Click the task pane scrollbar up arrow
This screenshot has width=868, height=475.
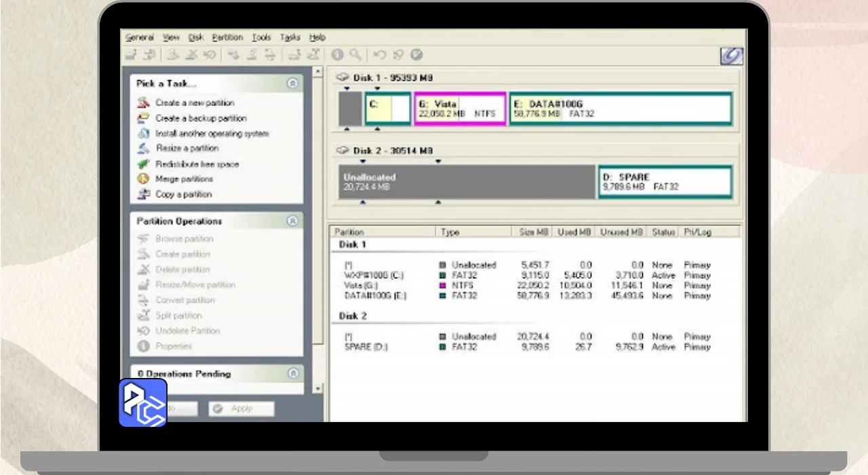317,71
